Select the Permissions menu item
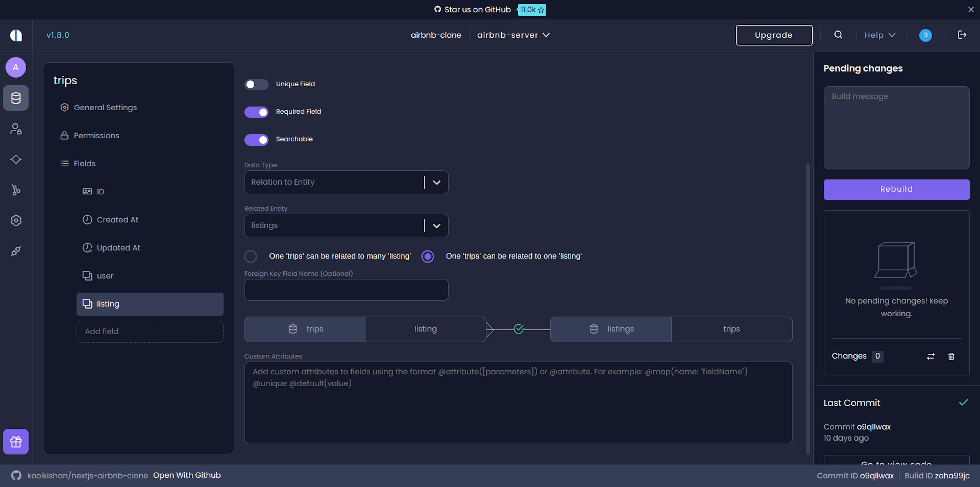The image size is (980, 487). click(x=96, y=136)
